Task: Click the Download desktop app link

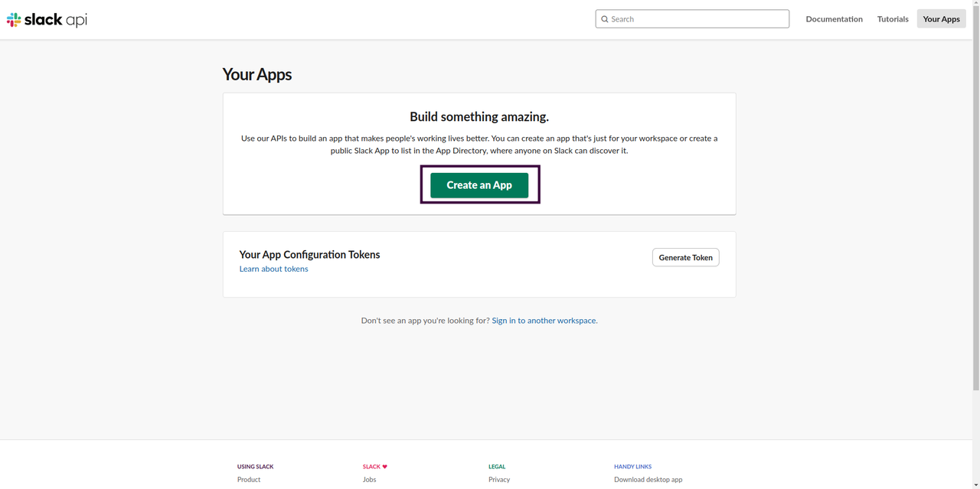Action: (648, 480)
